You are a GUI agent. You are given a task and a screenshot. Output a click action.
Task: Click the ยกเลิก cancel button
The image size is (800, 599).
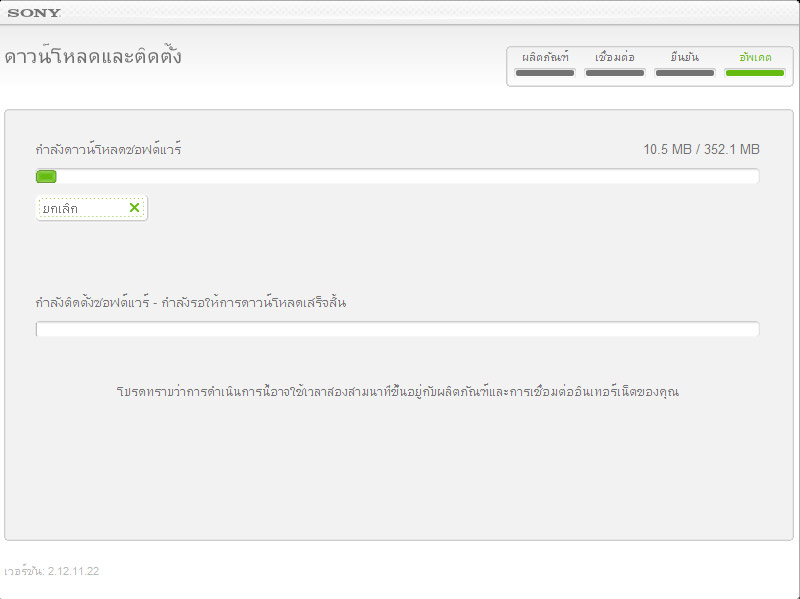point(91,208)
